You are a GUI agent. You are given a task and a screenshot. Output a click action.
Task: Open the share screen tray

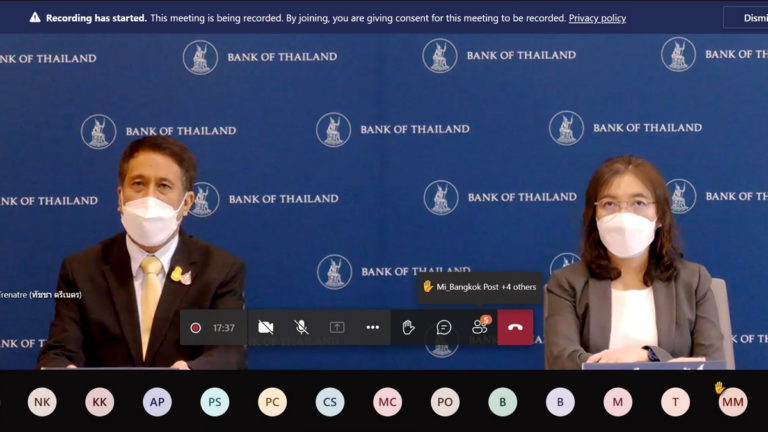click(337, 327)
